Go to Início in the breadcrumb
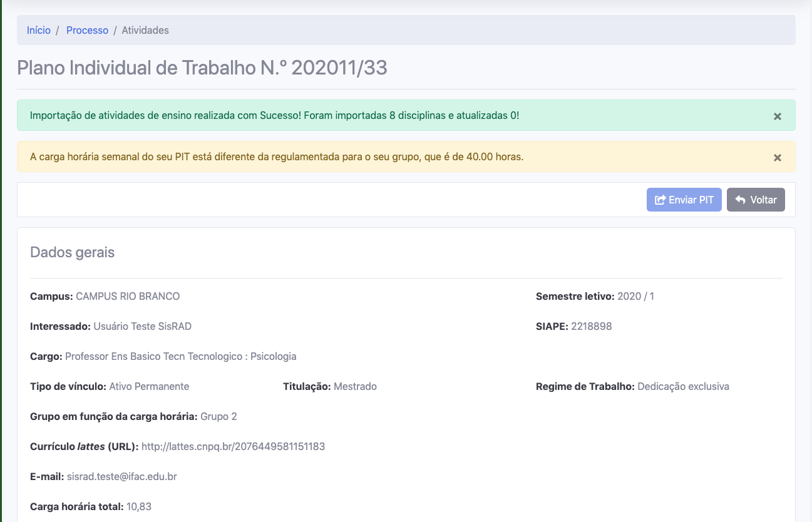Screen dimensions: 812x522 click(39, 30)
